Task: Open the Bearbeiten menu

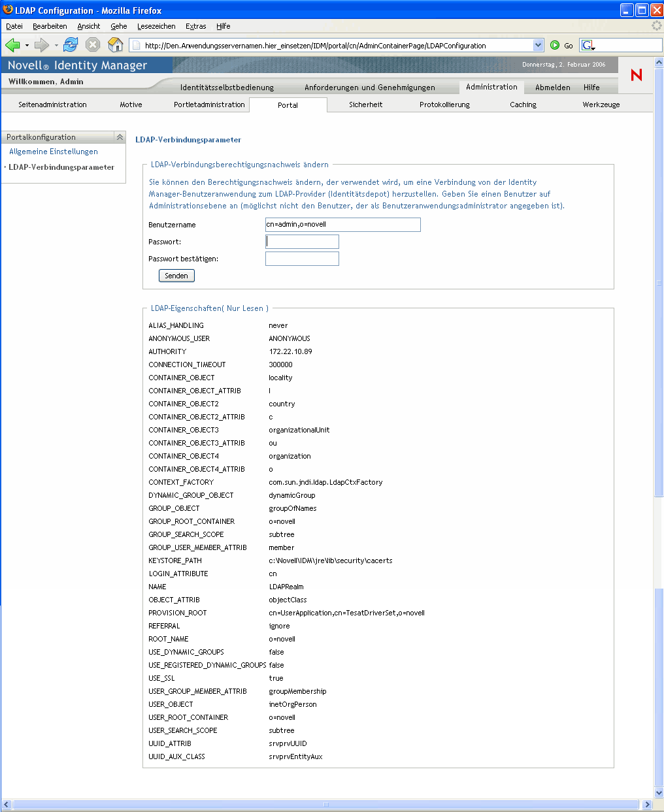Action: (x=50, y=26)
